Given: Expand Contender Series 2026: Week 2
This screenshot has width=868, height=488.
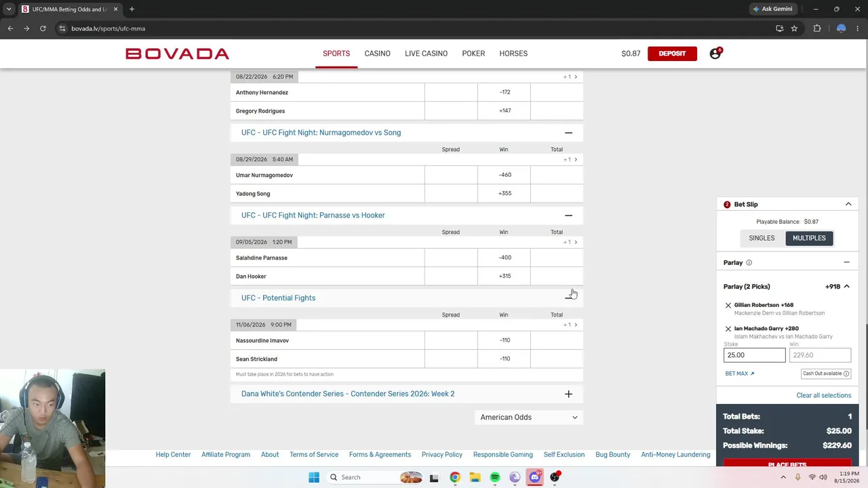Looking at the screenshot, I should 568,394.
